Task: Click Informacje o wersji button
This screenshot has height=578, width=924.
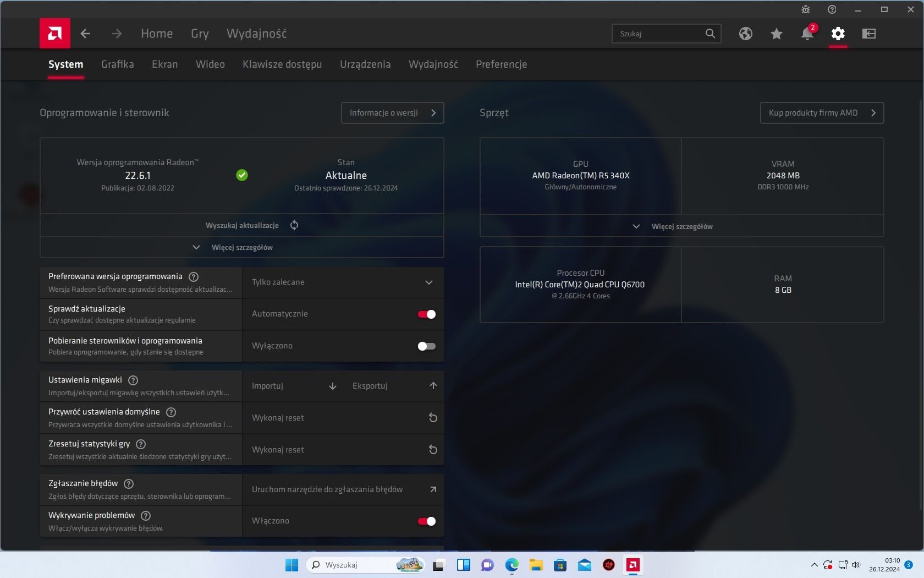Action: [392, 113]
